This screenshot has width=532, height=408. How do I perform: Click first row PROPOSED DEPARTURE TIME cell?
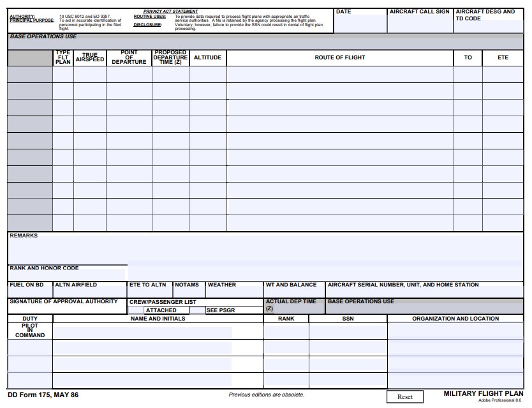171,75
